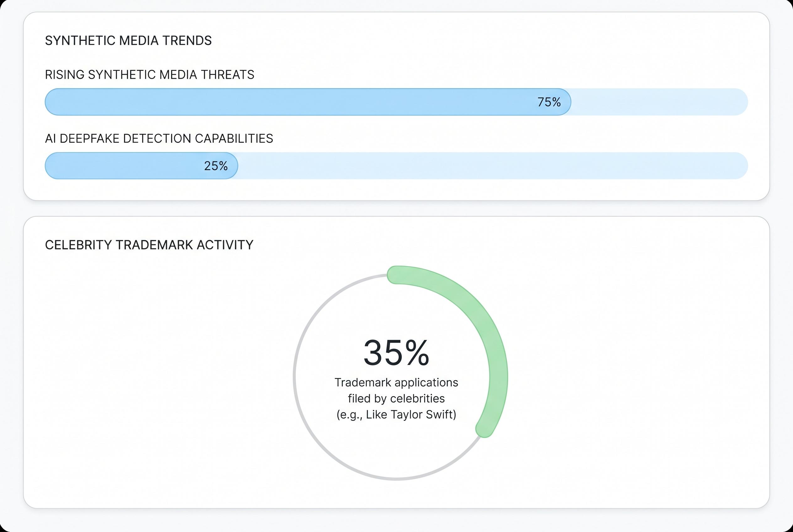Click the 25% value label
This screenshot has height=532, width=793.
[x=216, y=166]
